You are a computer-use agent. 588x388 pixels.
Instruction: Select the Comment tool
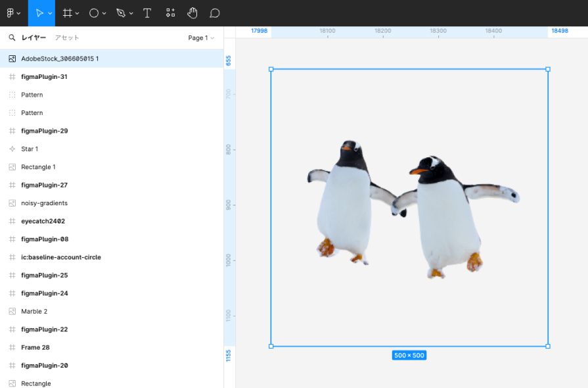[214, 13]
